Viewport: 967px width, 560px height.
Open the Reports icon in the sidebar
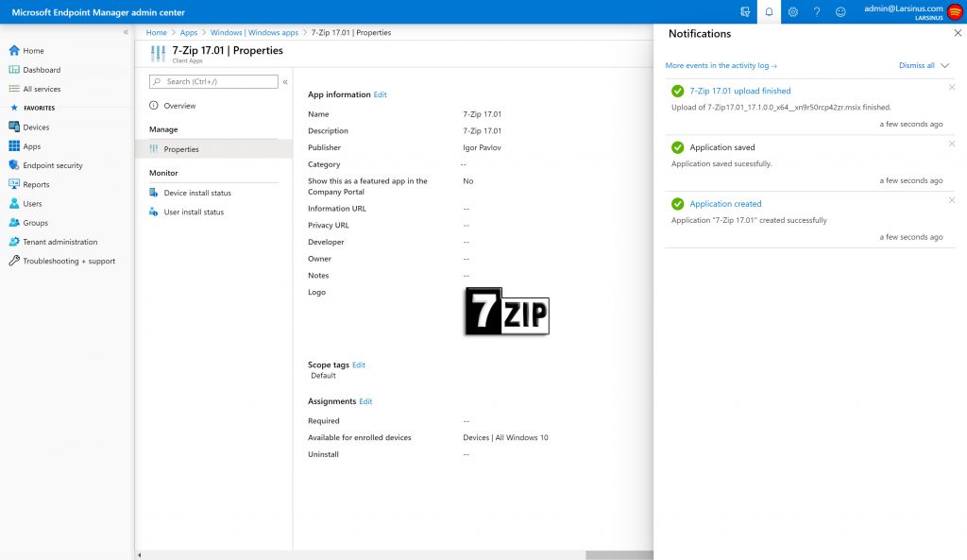pyautogui.click(x=14, y=184)
